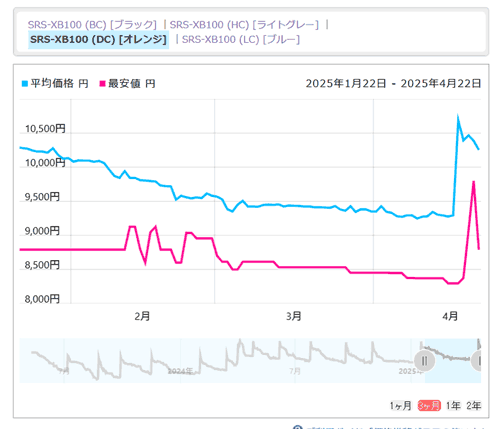Click the April peak of the pink lowest-price line
The width and height of the screenshot is (500, 429).
click(x=473, y=182)
